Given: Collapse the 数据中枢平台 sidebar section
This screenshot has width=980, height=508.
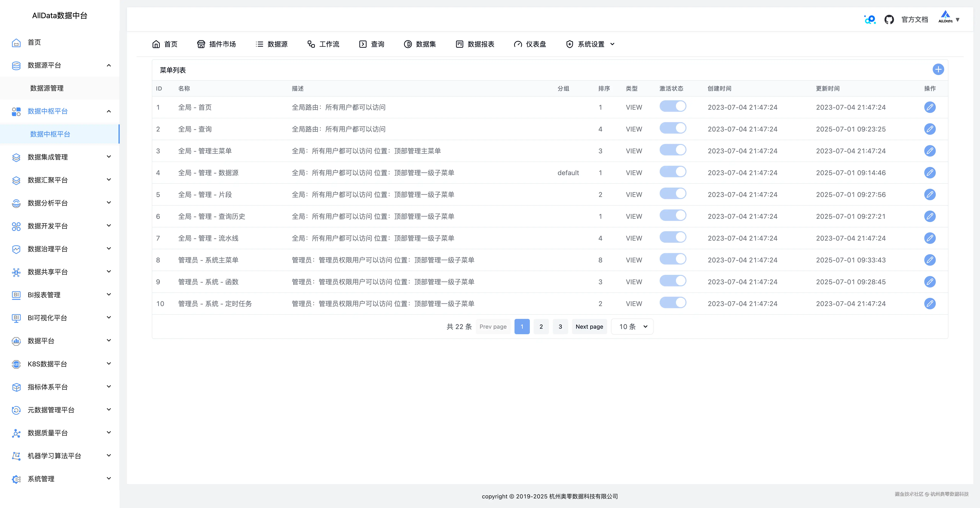Looking at the screenshot, I should coord(108,111).
